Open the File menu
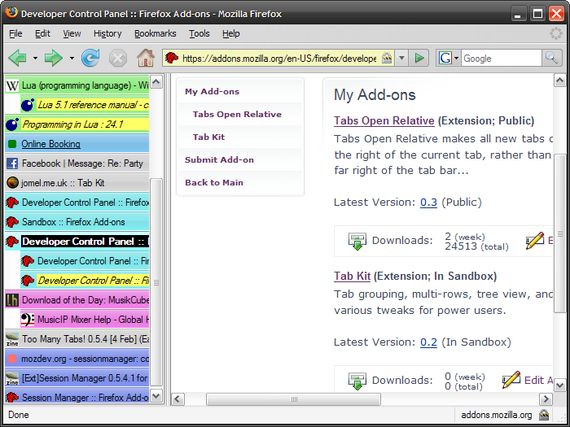The image size is (570, 427). (x=16, y=34)
